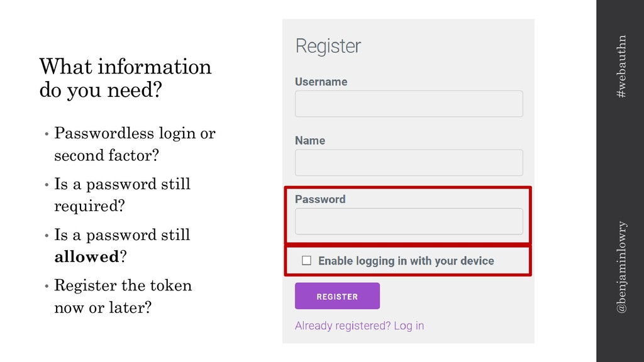644x362 pixels.
Task: Click the Name field label
Action: click(310, 140)
